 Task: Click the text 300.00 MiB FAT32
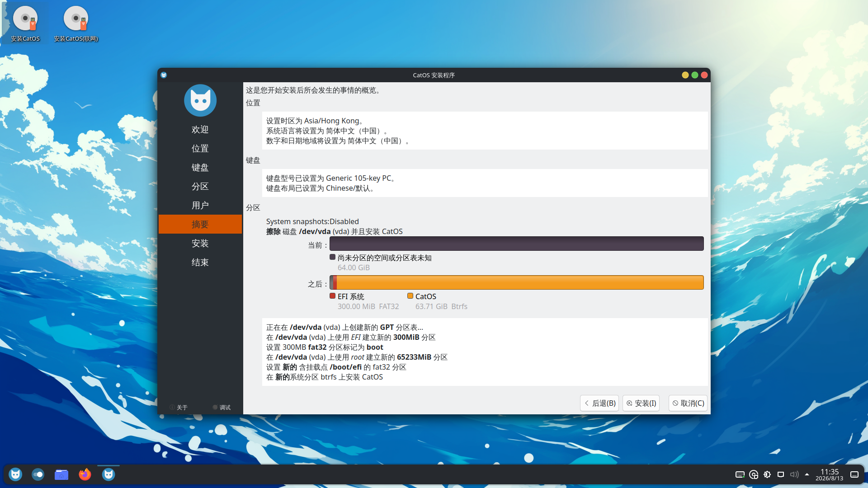pos(368,306)
